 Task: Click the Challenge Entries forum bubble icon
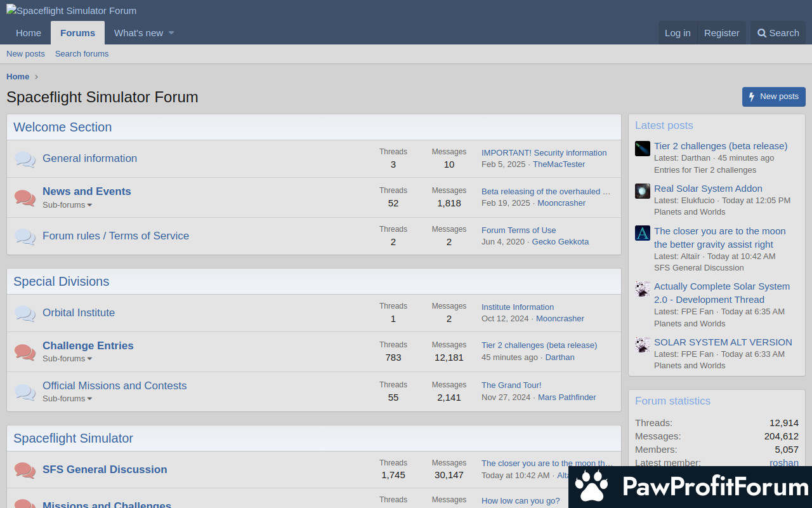[25, 352]
